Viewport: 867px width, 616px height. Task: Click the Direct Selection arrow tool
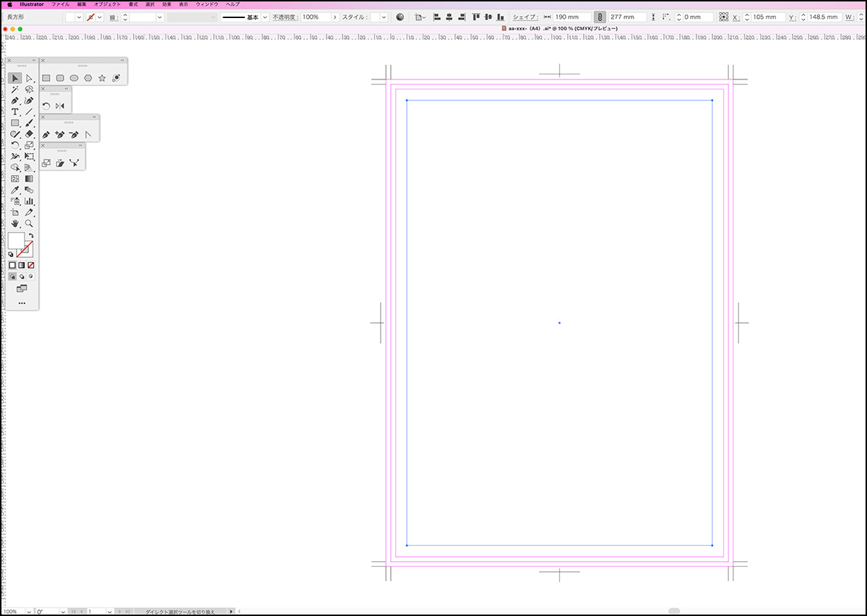(29, 78)
